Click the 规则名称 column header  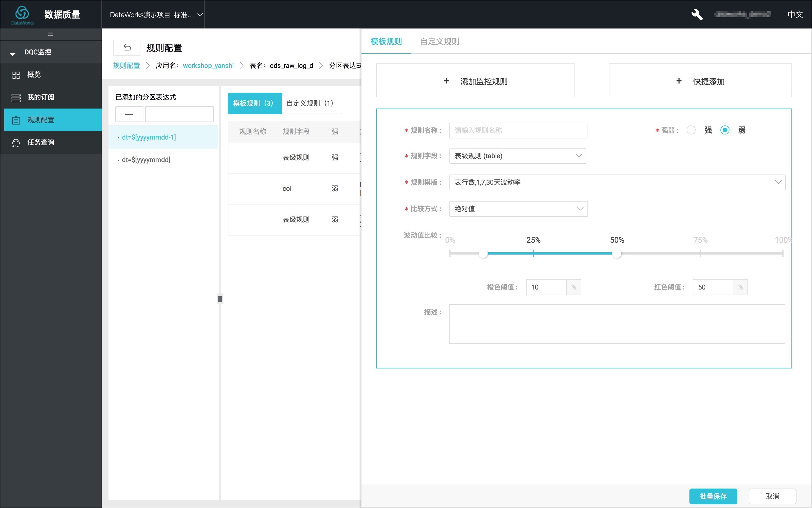tap(252, 132)
